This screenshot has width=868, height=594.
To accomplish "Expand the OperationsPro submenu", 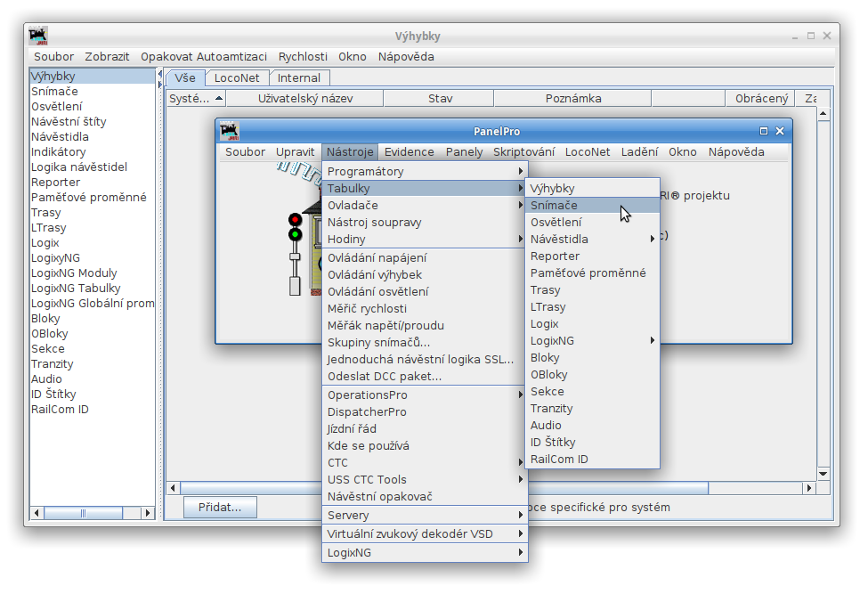I will coord(425,395).
